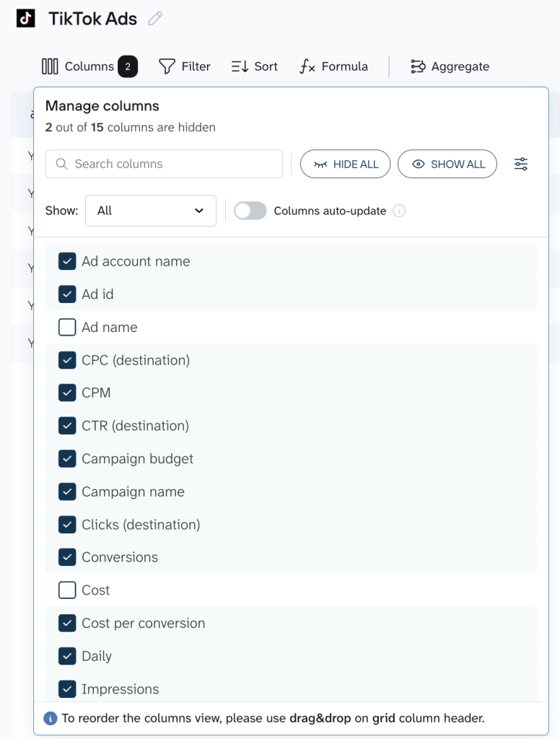Click the magnifier icon in the search field

click(x=61, y=164)
